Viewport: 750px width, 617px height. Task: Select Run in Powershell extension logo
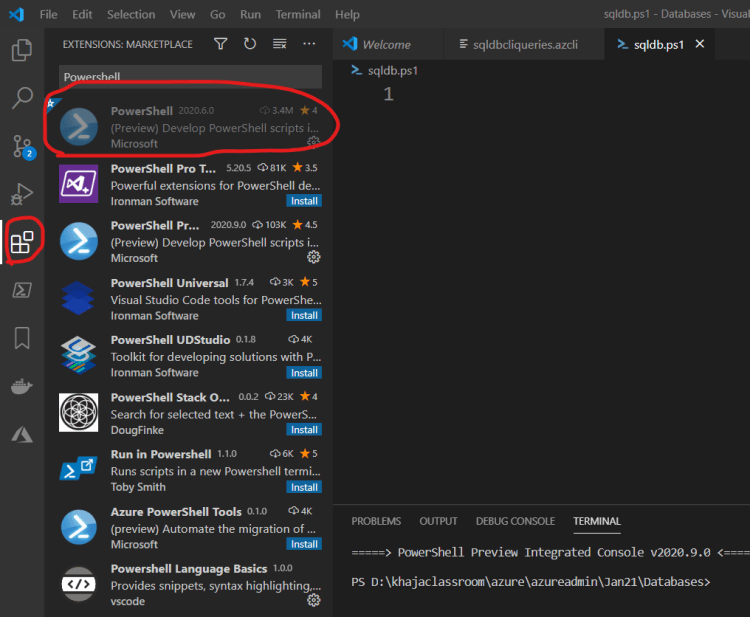(78, 469)
